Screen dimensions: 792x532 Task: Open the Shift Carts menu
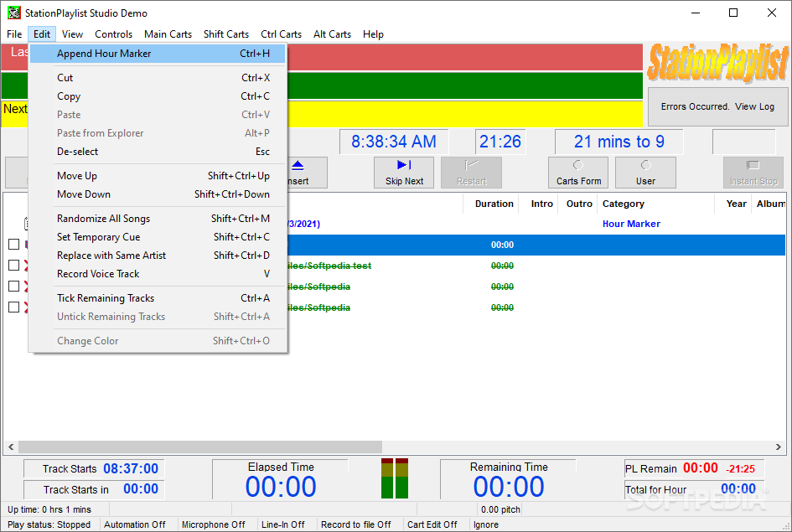tap(225, 34)
